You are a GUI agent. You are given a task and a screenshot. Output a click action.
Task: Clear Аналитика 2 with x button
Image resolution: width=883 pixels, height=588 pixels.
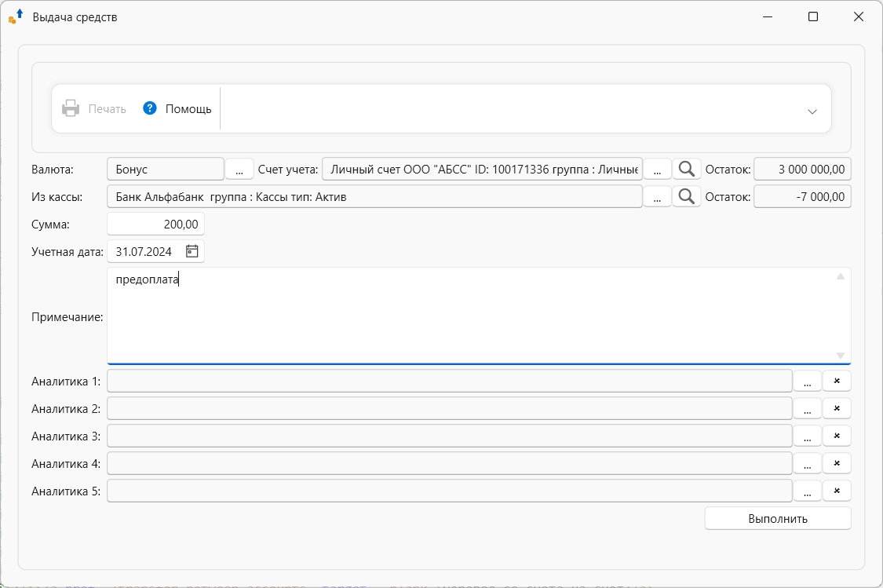[837, 408]
